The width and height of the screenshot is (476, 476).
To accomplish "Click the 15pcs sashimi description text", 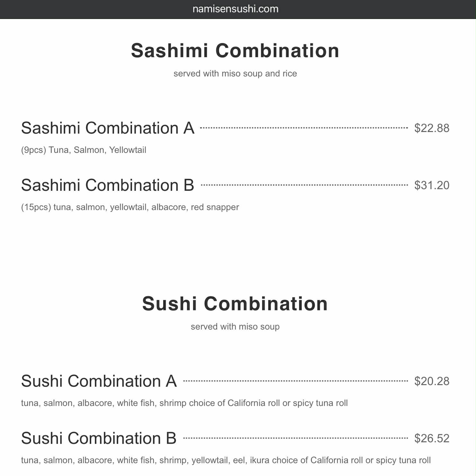I will [x=130, y=207].
